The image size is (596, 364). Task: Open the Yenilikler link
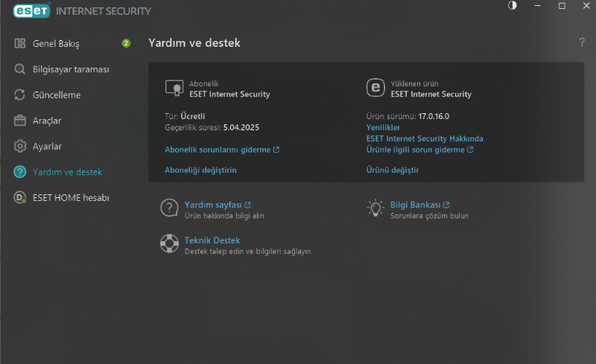[x=384, y=127]
